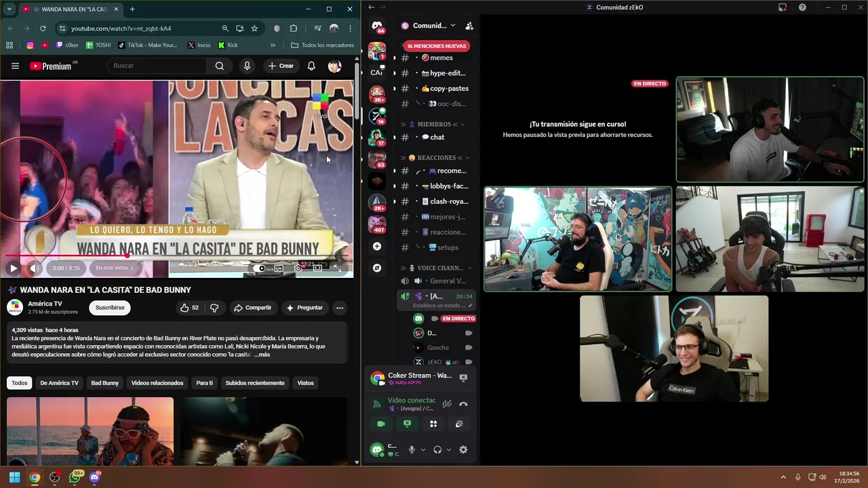Open Discord inbox icon in title bar

tap(783, 7)
